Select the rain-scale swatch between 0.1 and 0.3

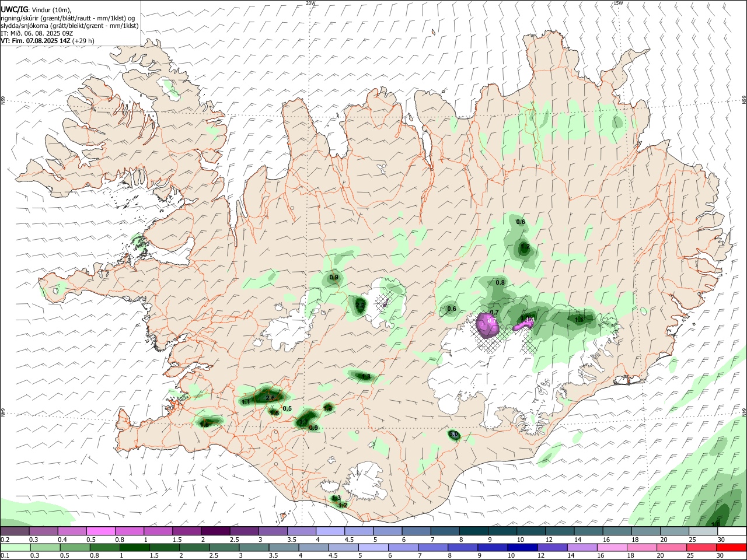click(x=16, y=547)
